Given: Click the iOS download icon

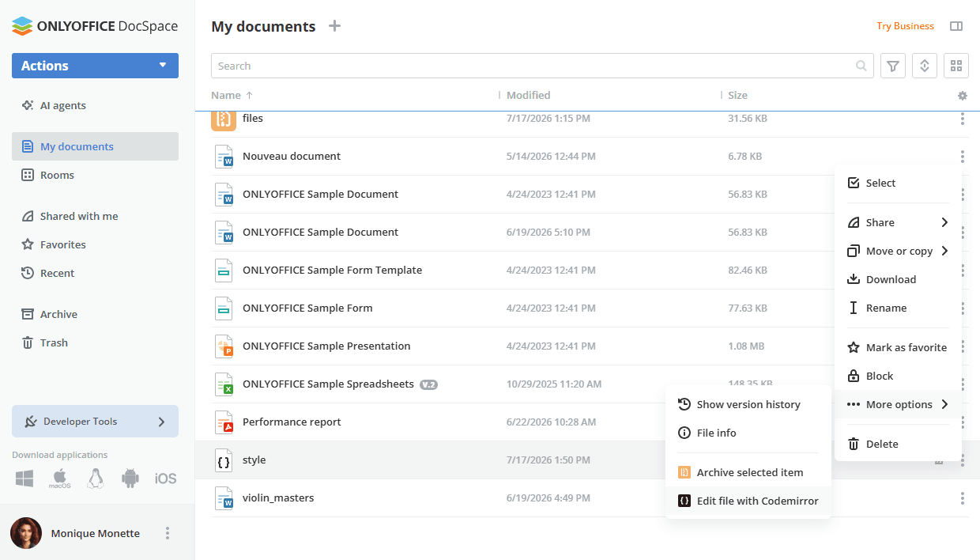Looking at the screenshot, I should click(x=165, y=479).
